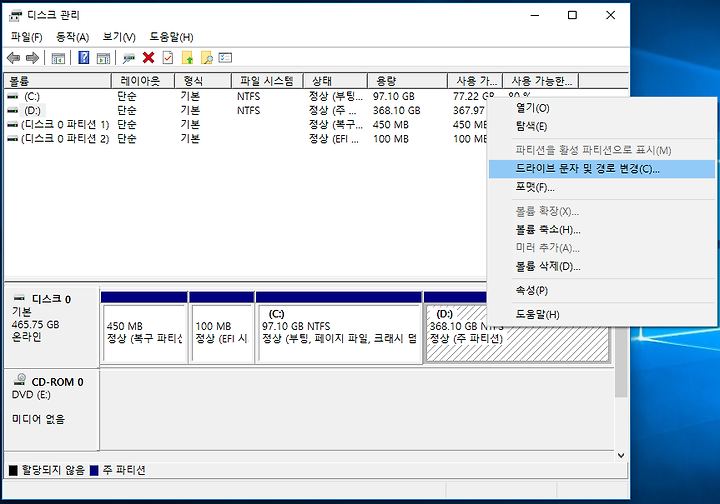This screenshot has width=720, height=504.
Task: Open the 보기(V) menu
Action: point(119,37)
